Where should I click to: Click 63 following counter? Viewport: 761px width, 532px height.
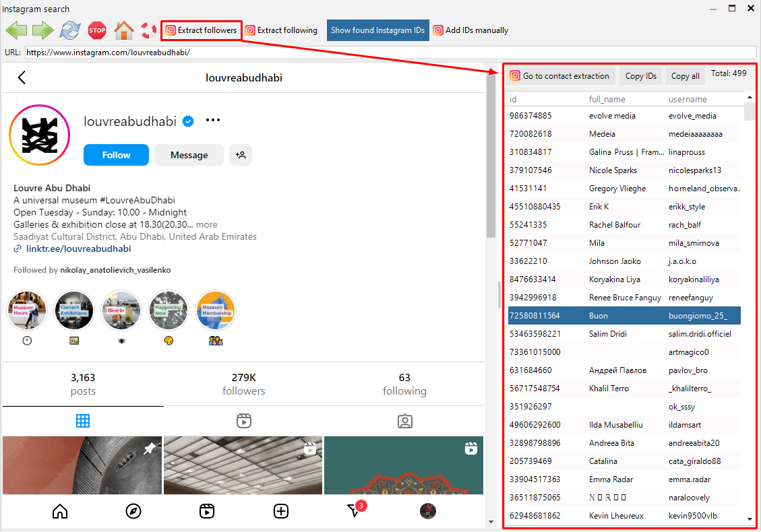[404, 384]
